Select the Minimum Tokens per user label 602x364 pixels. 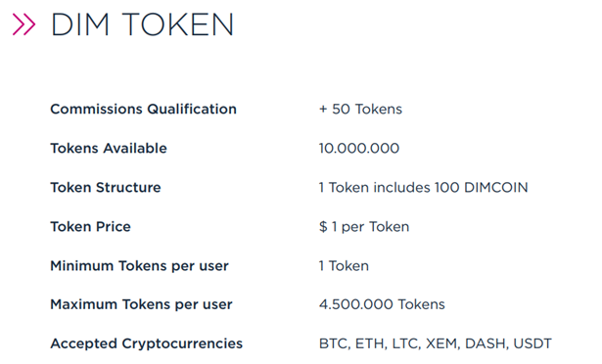139,266
